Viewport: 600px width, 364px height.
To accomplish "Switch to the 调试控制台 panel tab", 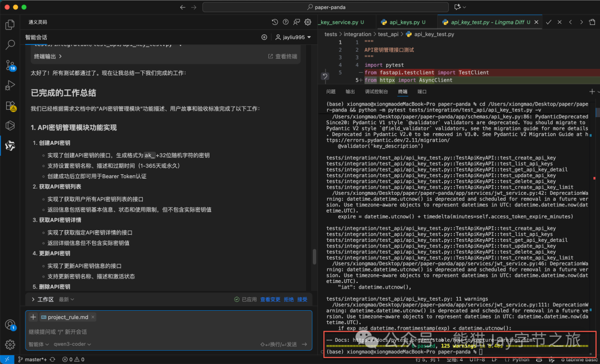I will 377,92.
